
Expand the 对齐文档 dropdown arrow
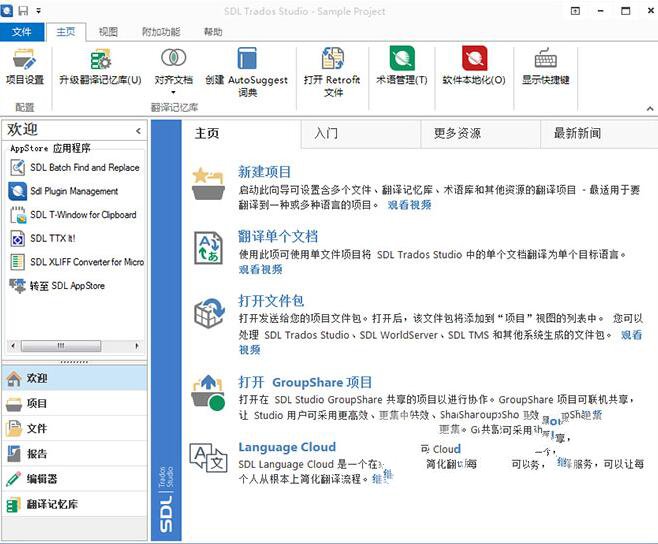pyautogui.click(x=173, y=92)
